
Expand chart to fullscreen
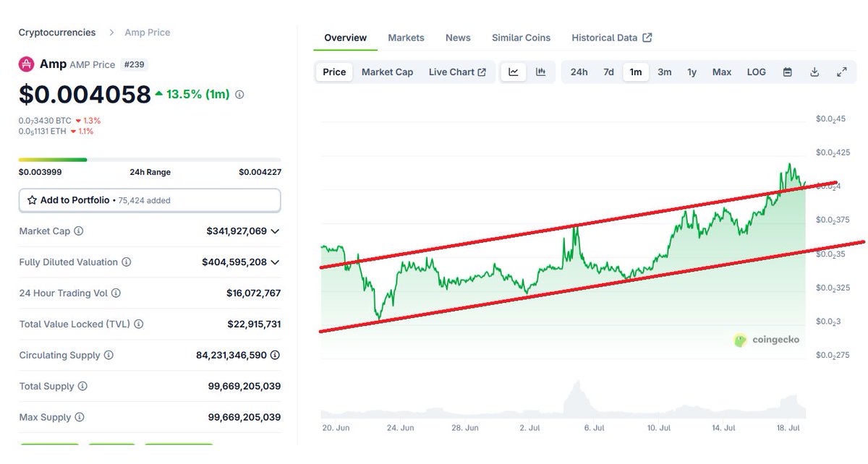842,72
